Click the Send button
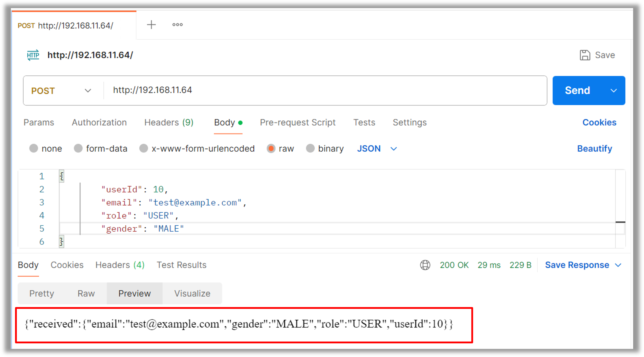The image size is (644, 357). (577, 90)
